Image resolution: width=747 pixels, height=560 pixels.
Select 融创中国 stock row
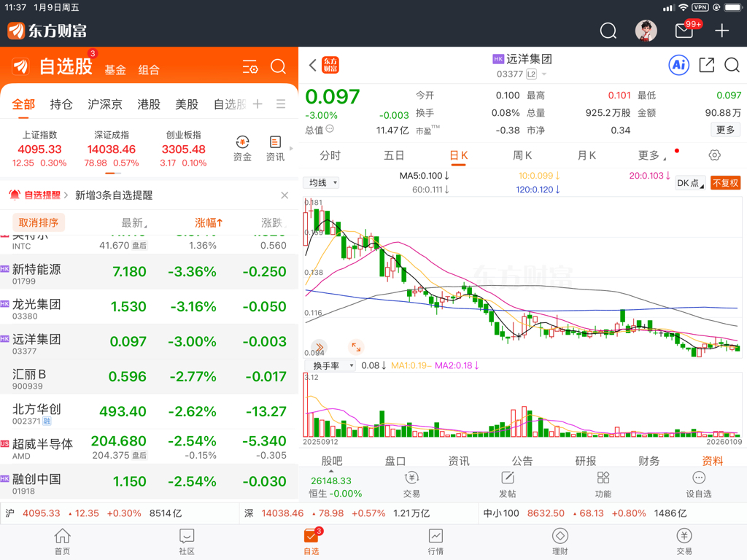click(x=149, y=481)
